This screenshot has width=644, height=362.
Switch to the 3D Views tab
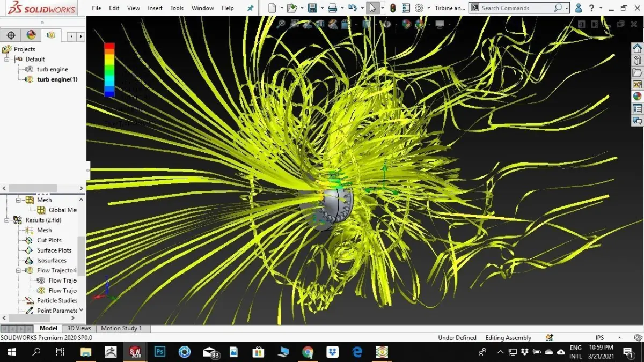79,328
